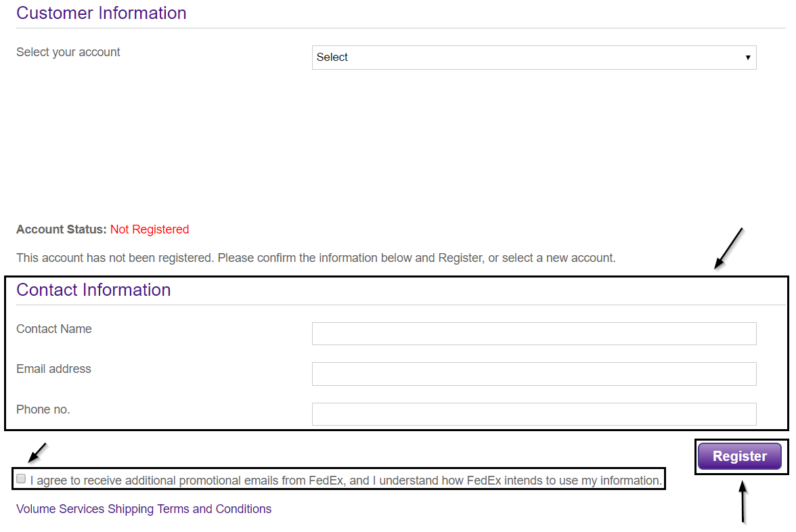Click the promotional emails agreement label text
796x532 pixels.
(345, 481)
